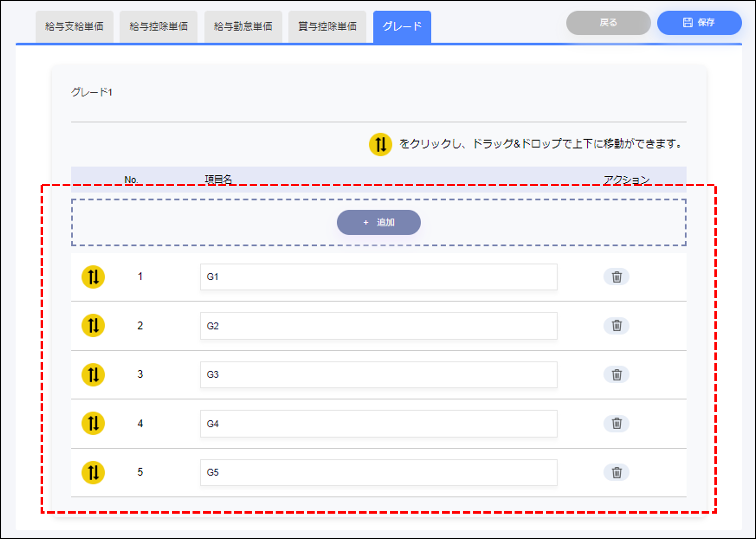Open the 給与勤怠単価 tab

coord(243,26)
